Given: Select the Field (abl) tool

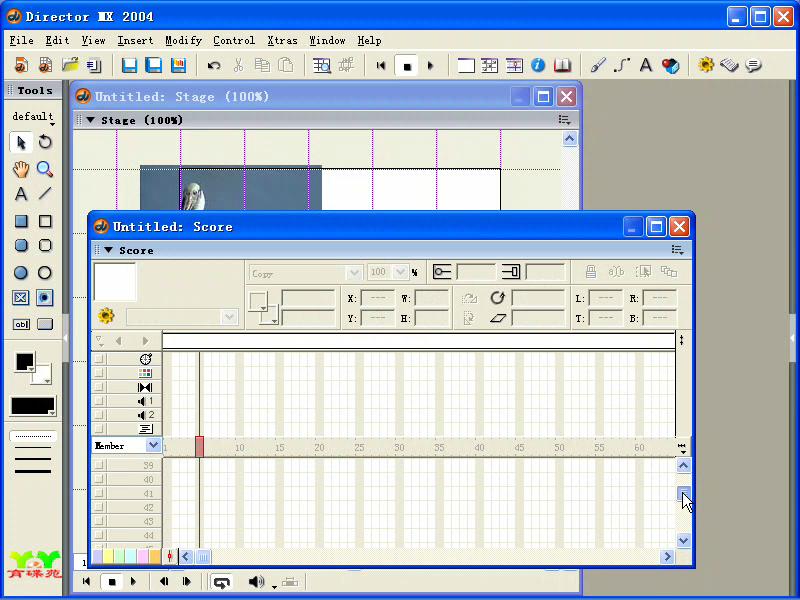Looking at the screenshot, I should [21, 324].
